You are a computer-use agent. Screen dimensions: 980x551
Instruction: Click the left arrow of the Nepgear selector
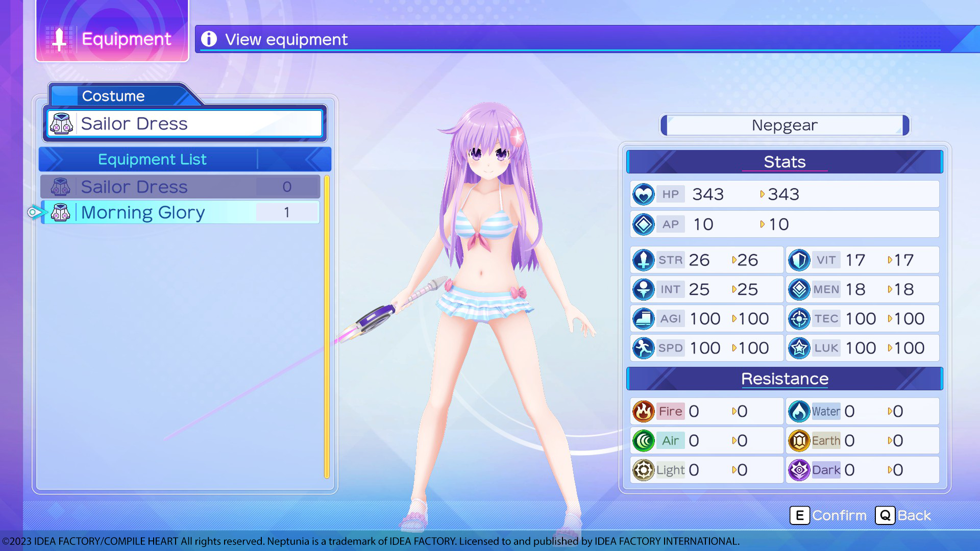pyautogui.click(x=664, y=126)
